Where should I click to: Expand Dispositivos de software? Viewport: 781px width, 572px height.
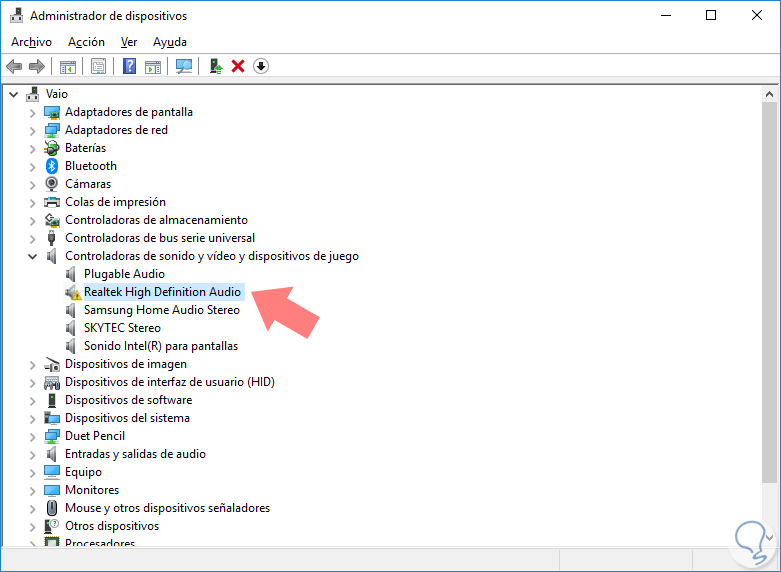coord(32,401)
